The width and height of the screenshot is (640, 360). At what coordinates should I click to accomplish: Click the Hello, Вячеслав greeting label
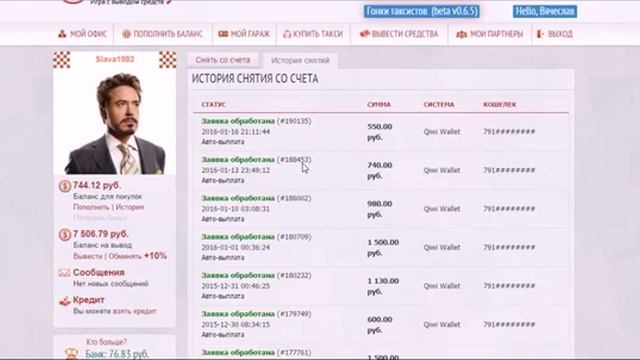[545, 11]
